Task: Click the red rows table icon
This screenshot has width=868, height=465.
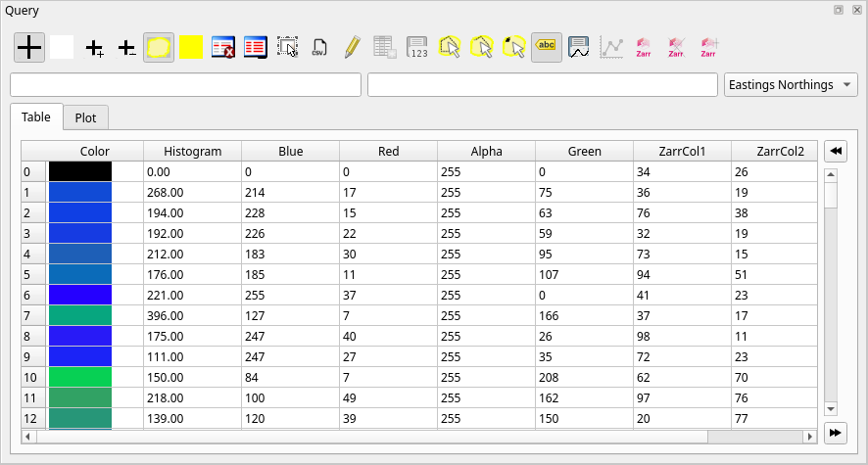Action: [255, 48]
